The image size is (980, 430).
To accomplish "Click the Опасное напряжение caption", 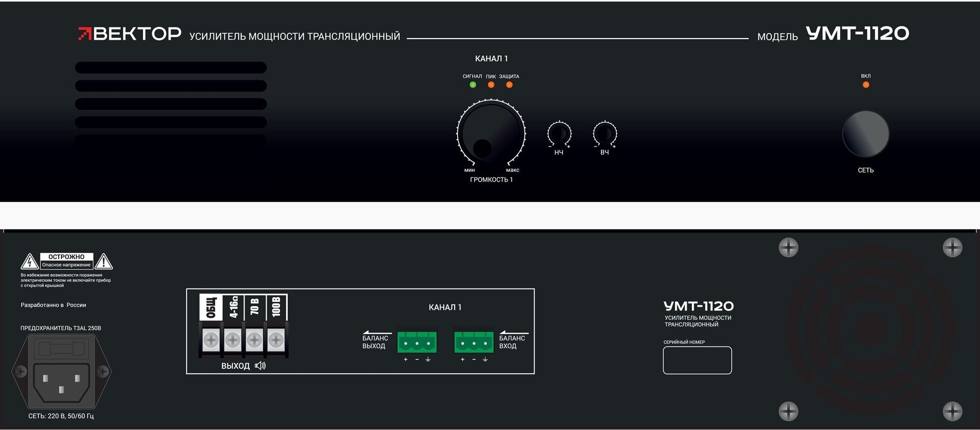I will tap(66, 265).
